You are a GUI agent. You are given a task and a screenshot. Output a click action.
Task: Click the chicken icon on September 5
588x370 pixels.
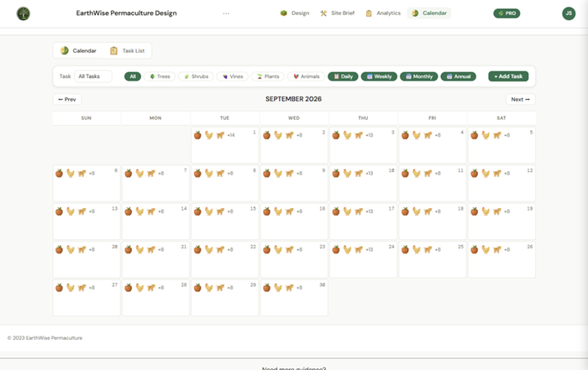click(x=486, y=135)
